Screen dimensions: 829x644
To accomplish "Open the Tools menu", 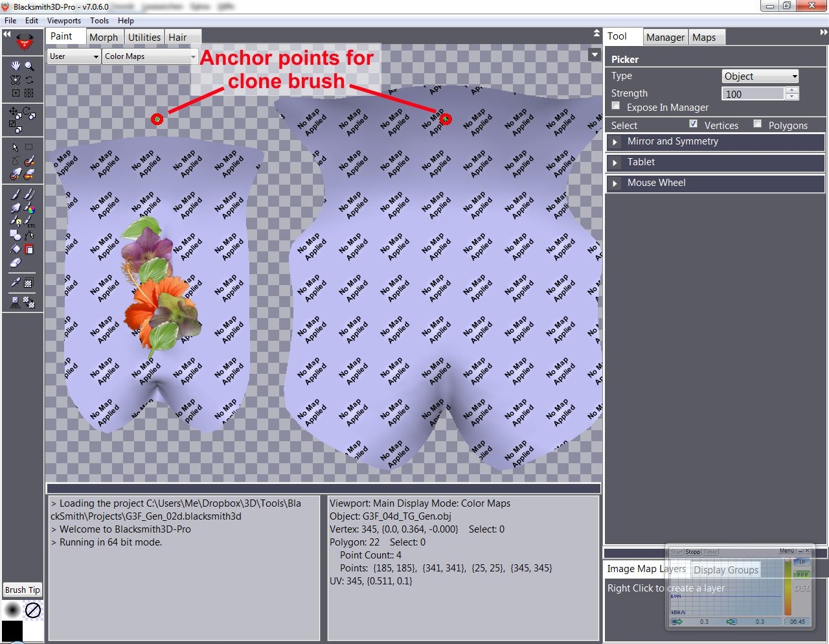I will pos(100,21).
